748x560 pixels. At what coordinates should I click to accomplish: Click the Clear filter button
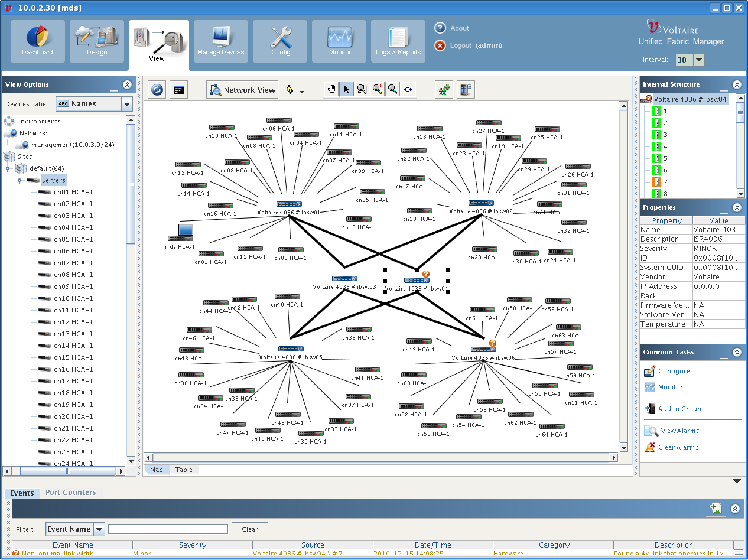pyautogui.click(x=249, y=529)
